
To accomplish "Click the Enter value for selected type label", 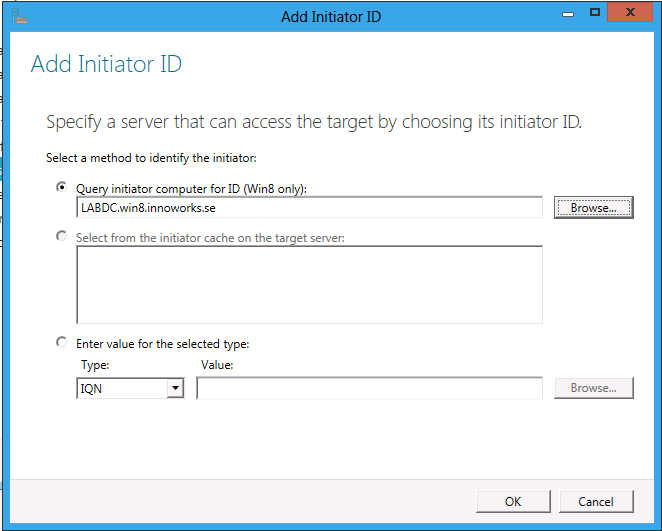I will click(x=163, y=344).
